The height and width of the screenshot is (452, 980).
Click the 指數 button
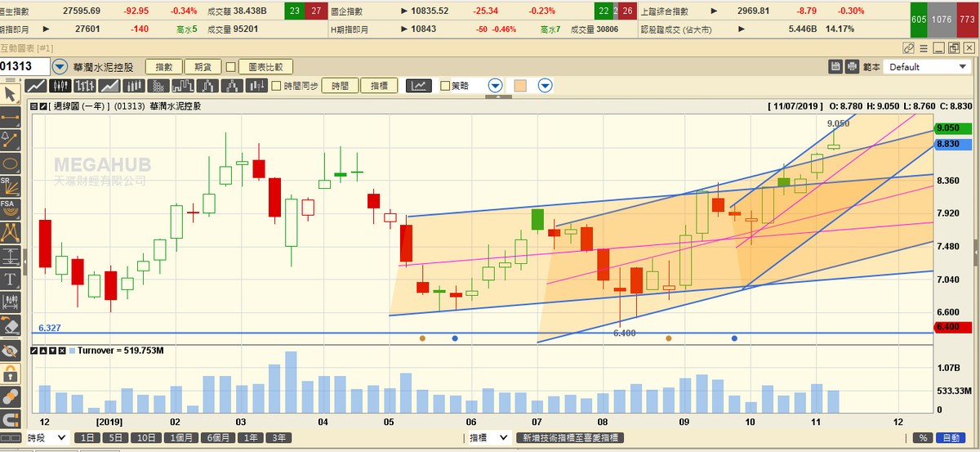(x=164, y=67)
